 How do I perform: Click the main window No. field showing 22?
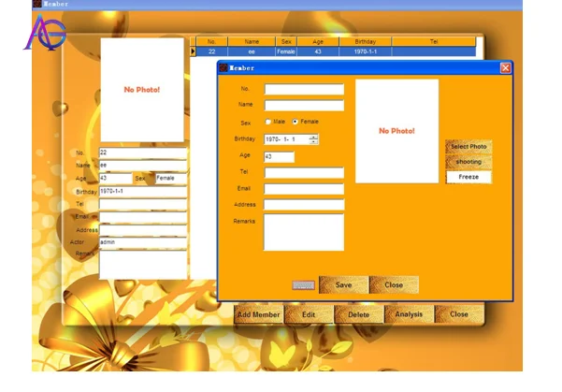point(143,152)
